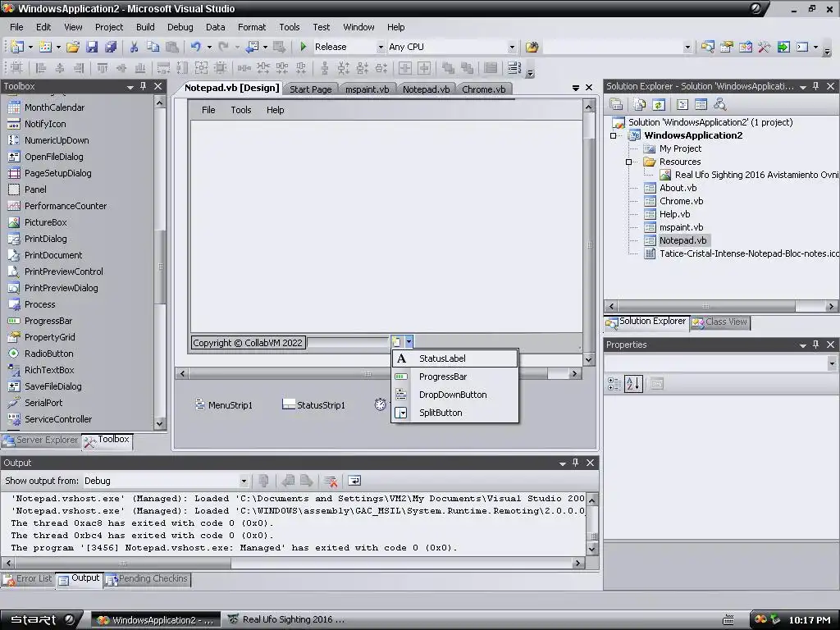
Task: Click the File menu on the designed form
Action: pyautogui.click(x=208, y=110)
